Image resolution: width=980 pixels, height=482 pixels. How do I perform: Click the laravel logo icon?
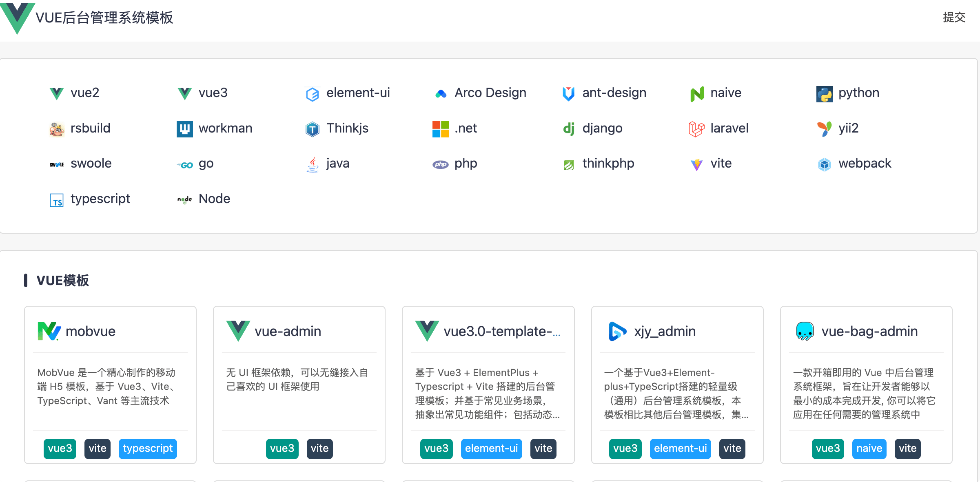697,129
